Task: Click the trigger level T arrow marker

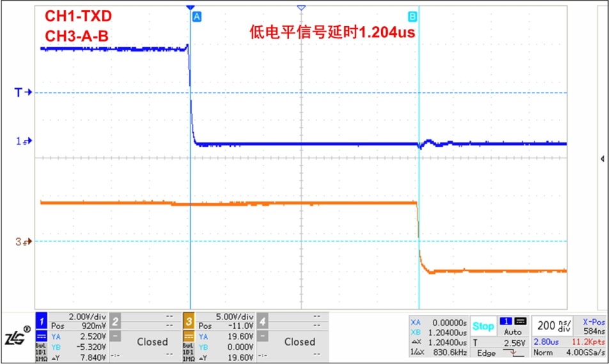Action: [x=23, y=93]
